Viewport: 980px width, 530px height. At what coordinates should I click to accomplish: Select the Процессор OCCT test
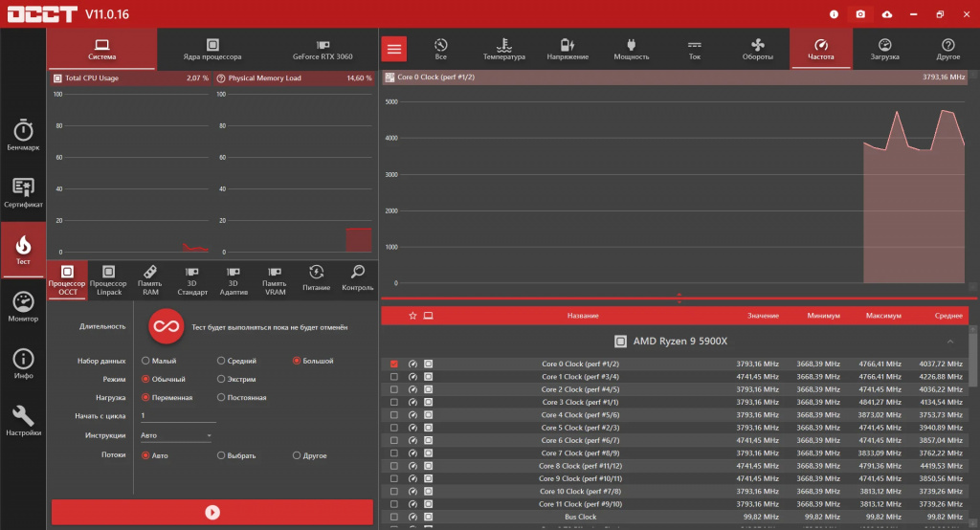click(67, 280)
